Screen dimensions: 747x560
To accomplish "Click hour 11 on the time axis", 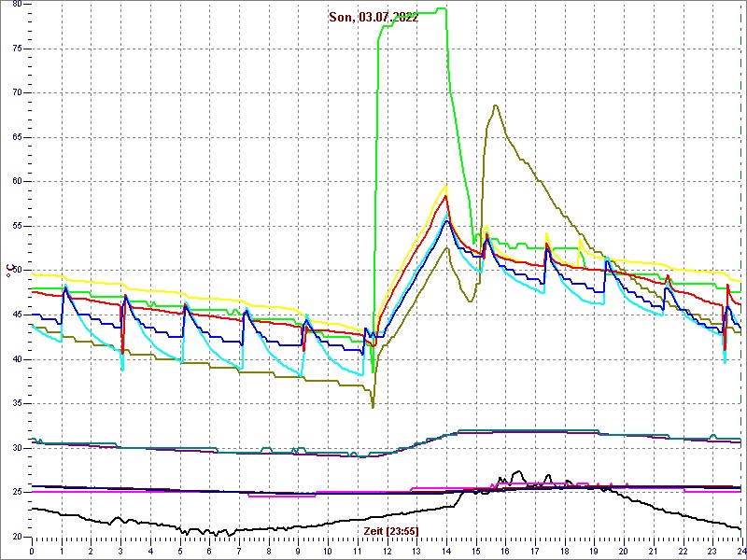I will (x=357, y=552).
